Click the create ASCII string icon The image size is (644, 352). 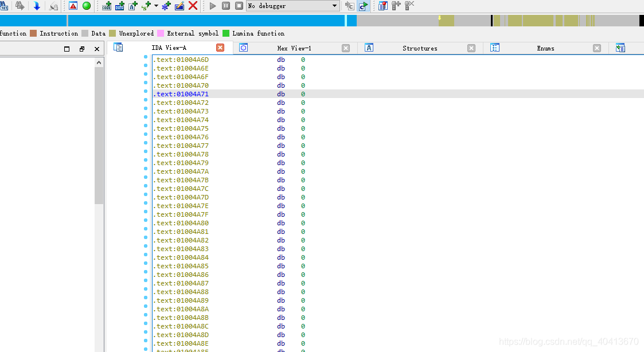point(132,6)
